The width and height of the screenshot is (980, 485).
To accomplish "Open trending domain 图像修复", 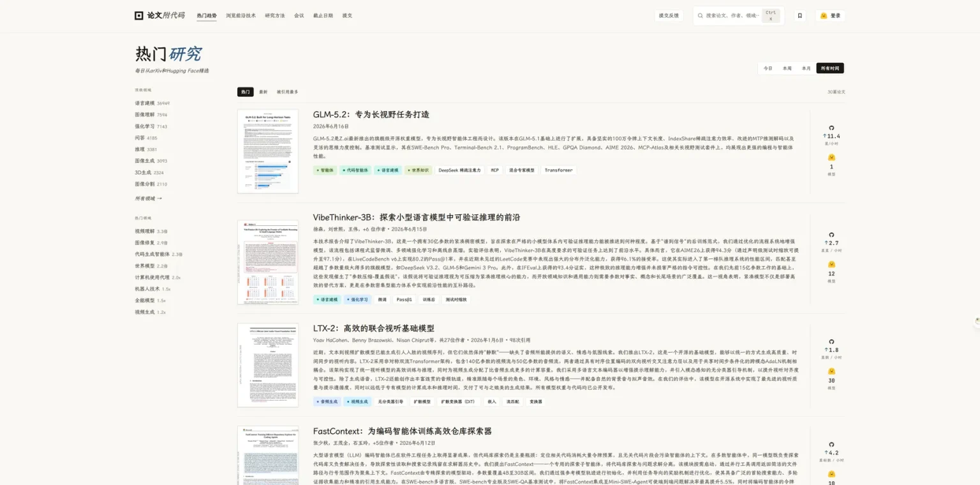I will (x=151, y=243).
